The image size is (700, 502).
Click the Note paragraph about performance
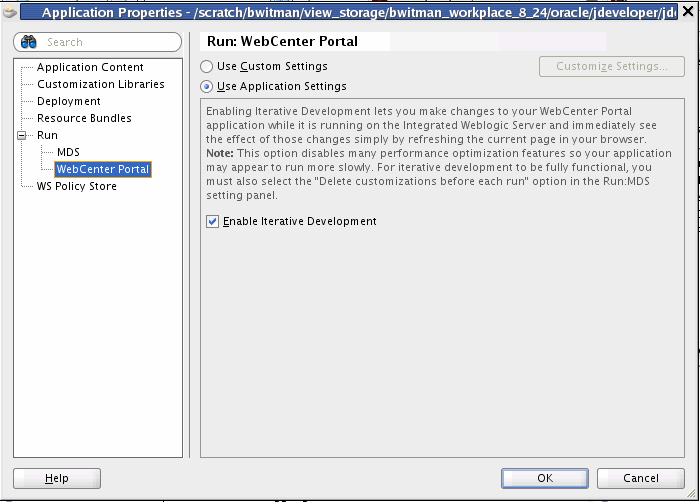pos(438,174)
